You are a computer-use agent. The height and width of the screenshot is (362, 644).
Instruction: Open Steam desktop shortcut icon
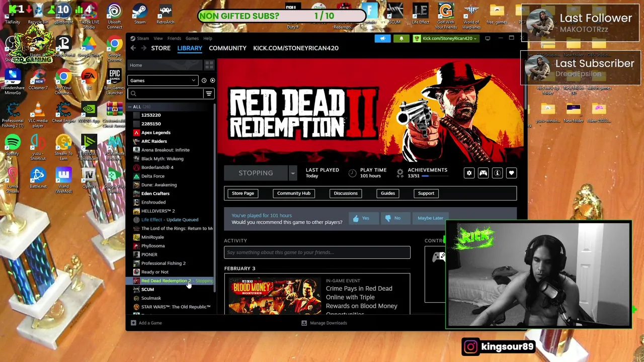(140, 14)
